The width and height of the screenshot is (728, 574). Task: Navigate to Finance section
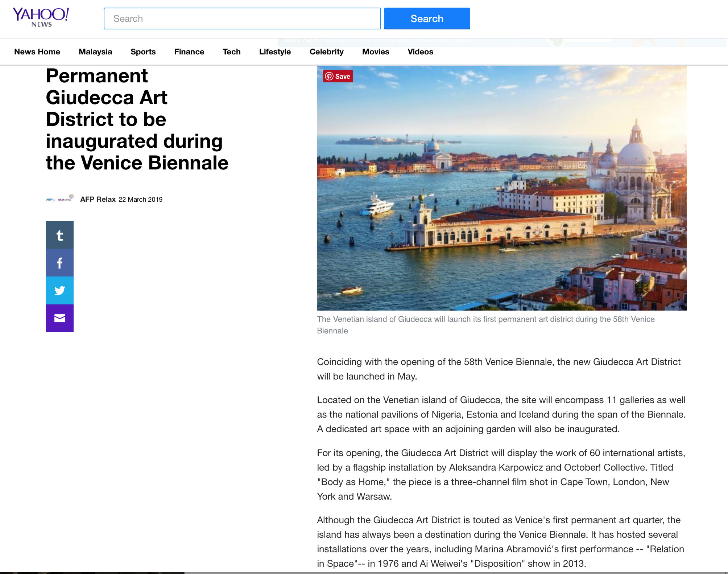[x=189, y=52]
